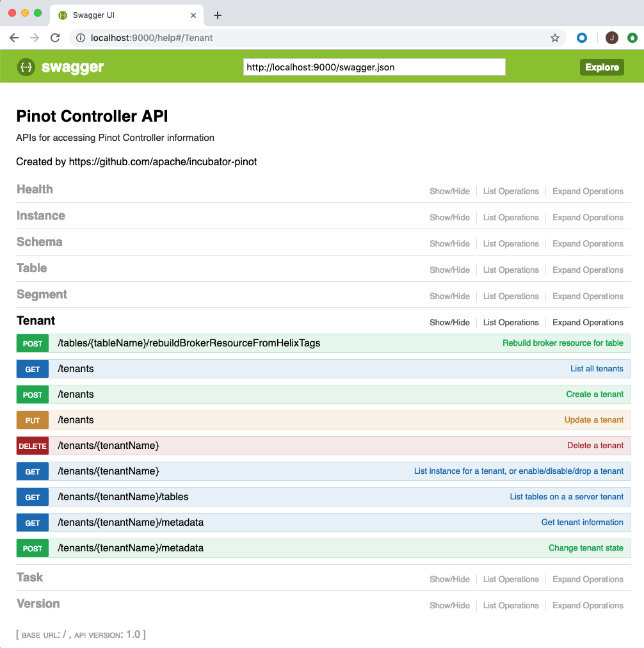Viewport: 644px width, 648px height.
Task: Toggle Show/Hide for the Tenant section
Action: pyautogui.click(x=449, y=322)
